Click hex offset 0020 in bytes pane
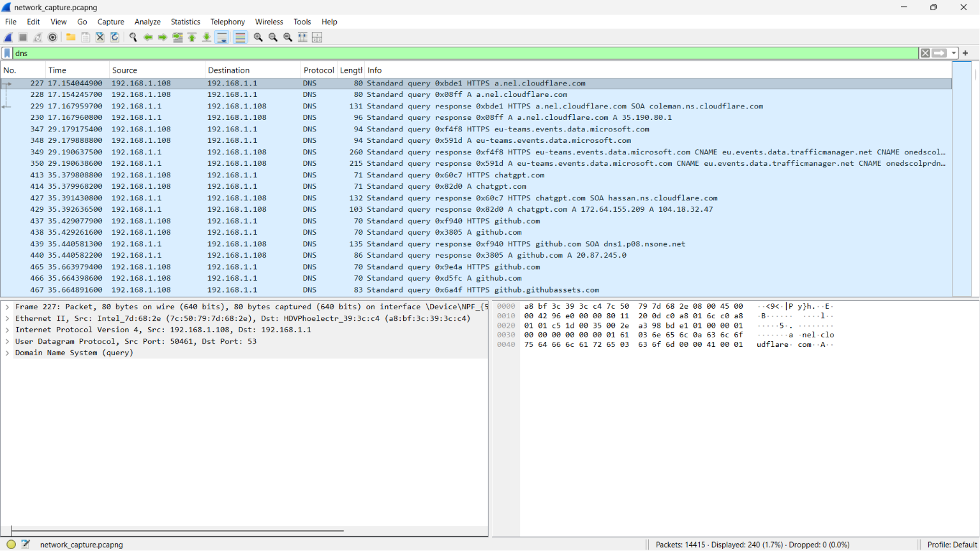The width and height of the screenshot is (980, 551). (x=506, y=325)
